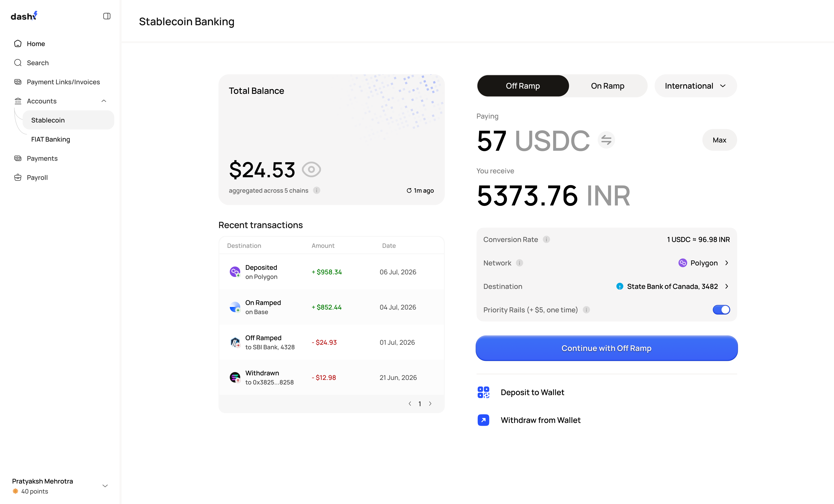Expand the Pratyaksh Mehrotra profile menu
Viewport: 834px width, 504px height.
coord(105,486)
